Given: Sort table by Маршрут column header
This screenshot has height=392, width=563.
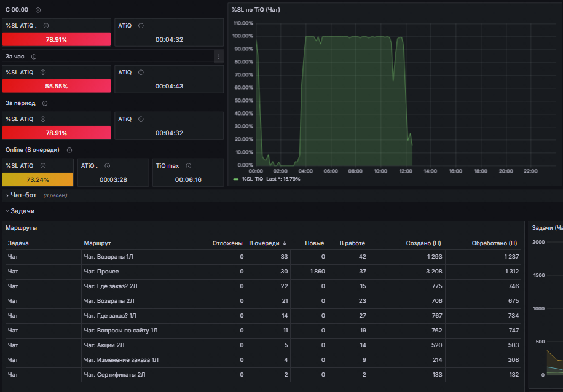Looking at the screenshot, I should tap(97, 243).
